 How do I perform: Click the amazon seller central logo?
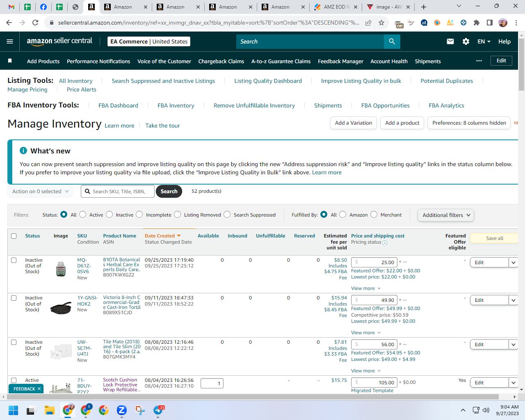coord(59,41)
